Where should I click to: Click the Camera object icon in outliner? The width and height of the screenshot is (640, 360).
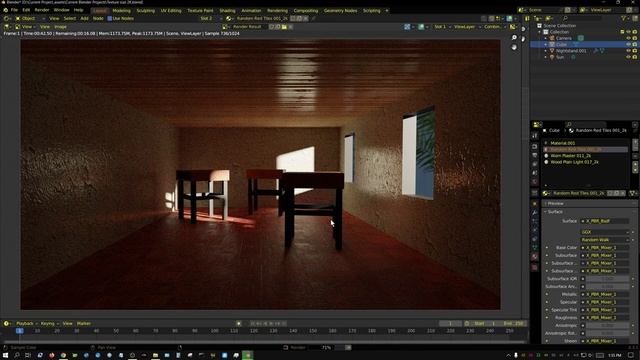(552, 38)
